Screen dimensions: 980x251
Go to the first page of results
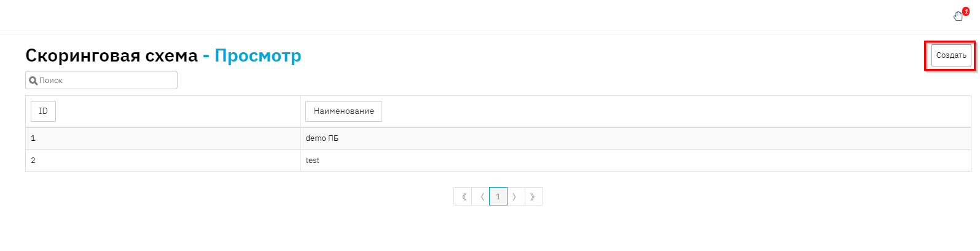pos(463,197)
